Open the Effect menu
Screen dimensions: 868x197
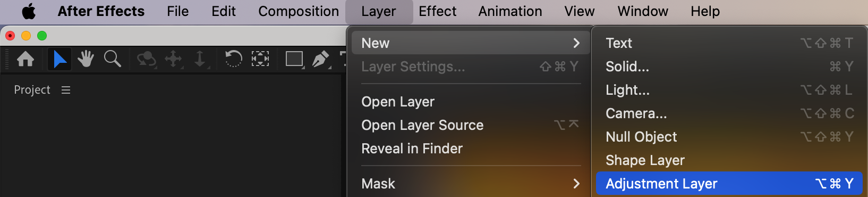coord(437,11)
